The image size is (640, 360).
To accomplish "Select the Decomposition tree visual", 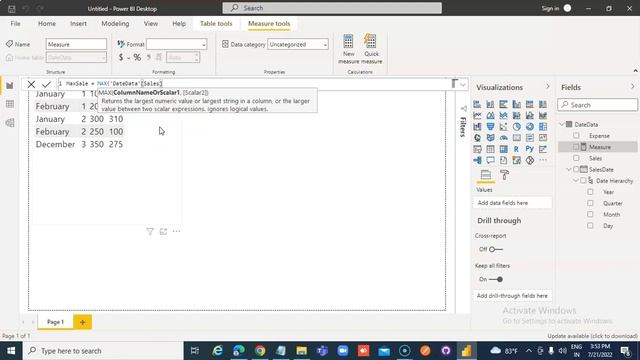I will (x=477, y=160).
